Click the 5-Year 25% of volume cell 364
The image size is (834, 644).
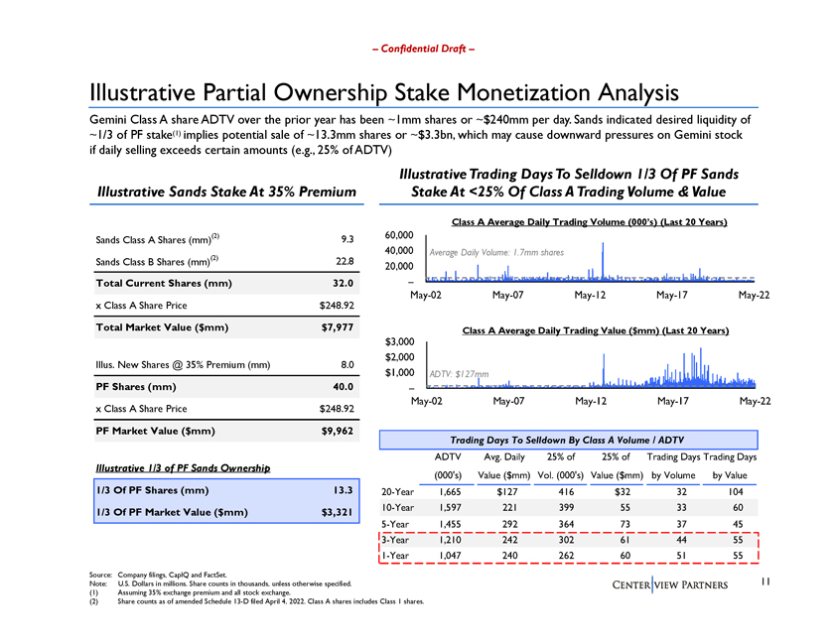point(566,524)
